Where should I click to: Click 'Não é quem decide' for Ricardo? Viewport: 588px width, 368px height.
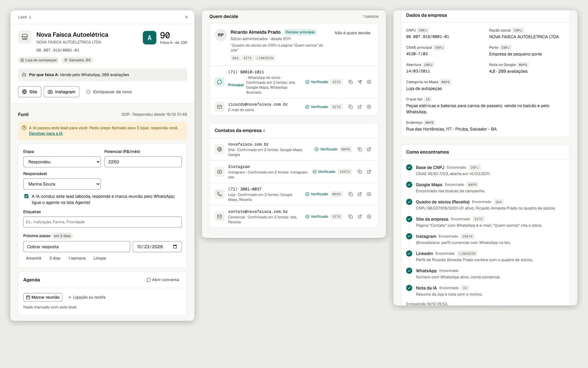(x=352, y=33)
